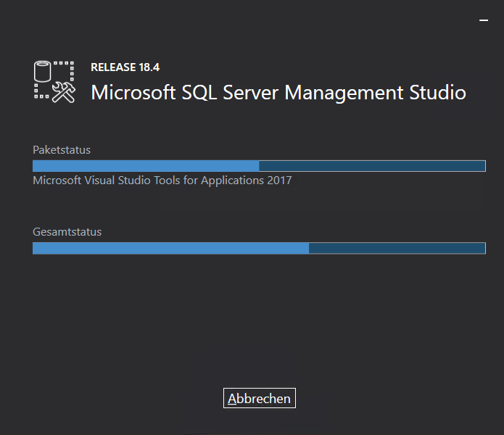Click the unfilled part of Paketstatus bar
504x435 pixels.
pos(371,166)
